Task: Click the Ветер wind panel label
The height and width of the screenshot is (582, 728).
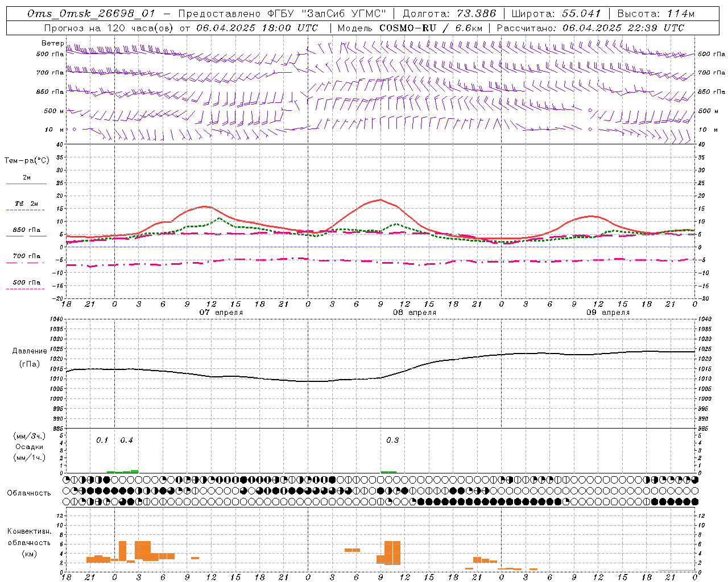Action: click(53, 43)
